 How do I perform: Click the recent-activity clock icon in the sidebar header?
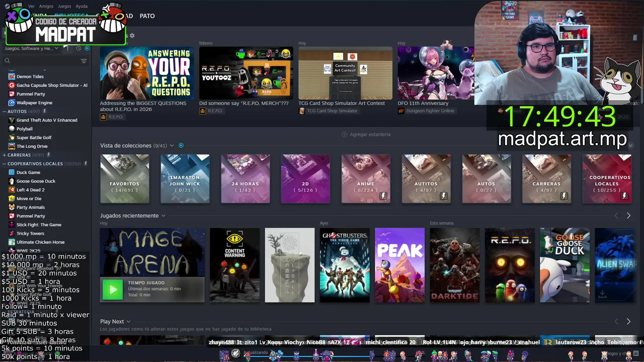click(x=78, y=48)
